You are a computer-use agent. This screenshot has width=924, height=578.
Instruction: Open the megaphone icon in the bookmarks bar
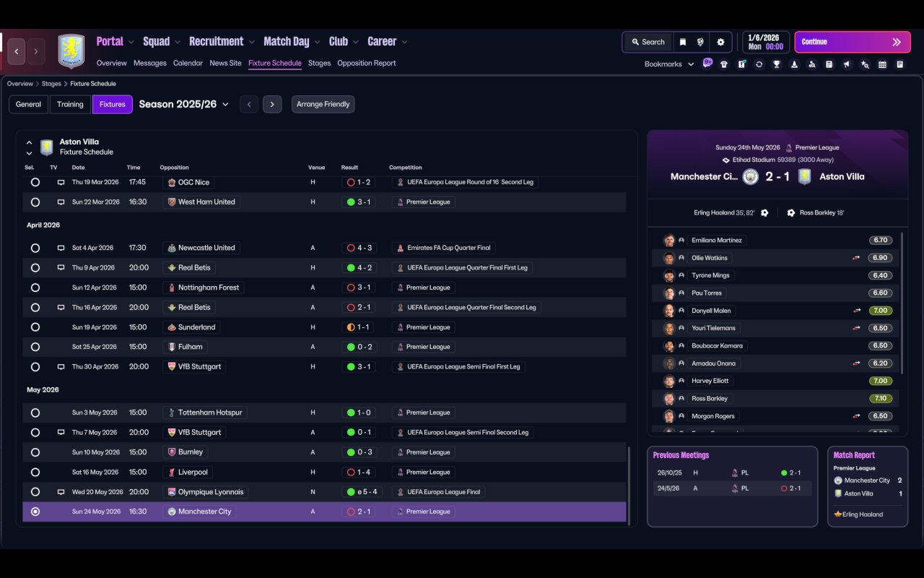coord(847,64)
